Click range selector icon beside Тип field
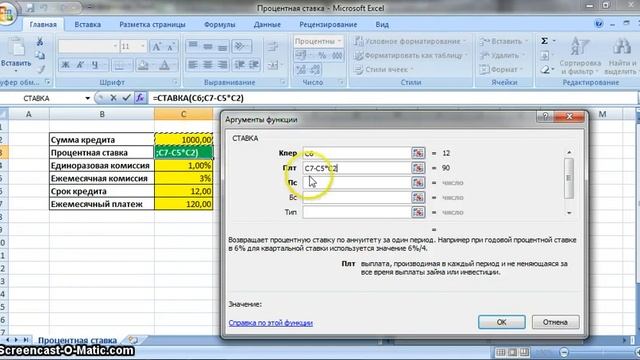The image size is (640, 360). [x=418, y=212]
